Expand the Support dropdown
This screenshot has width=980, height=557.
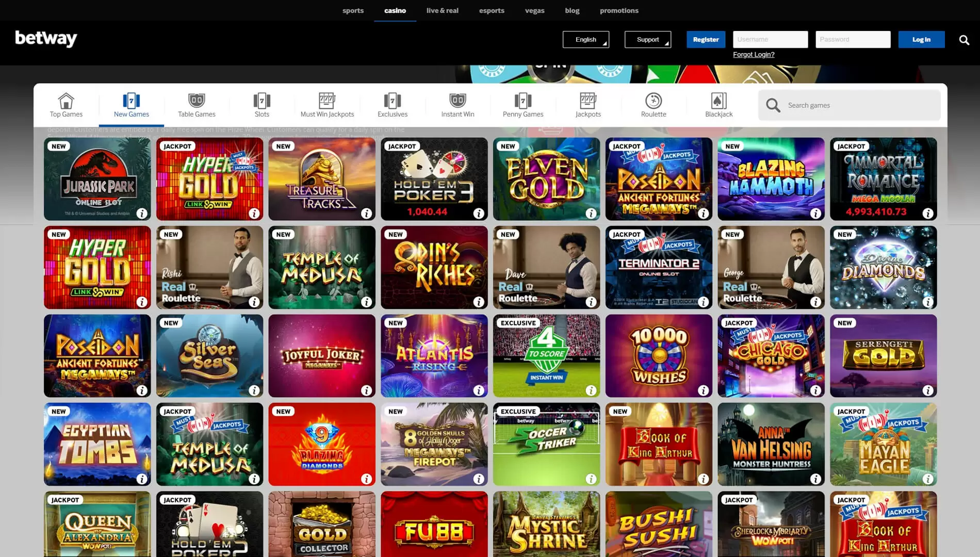point(648,39)
